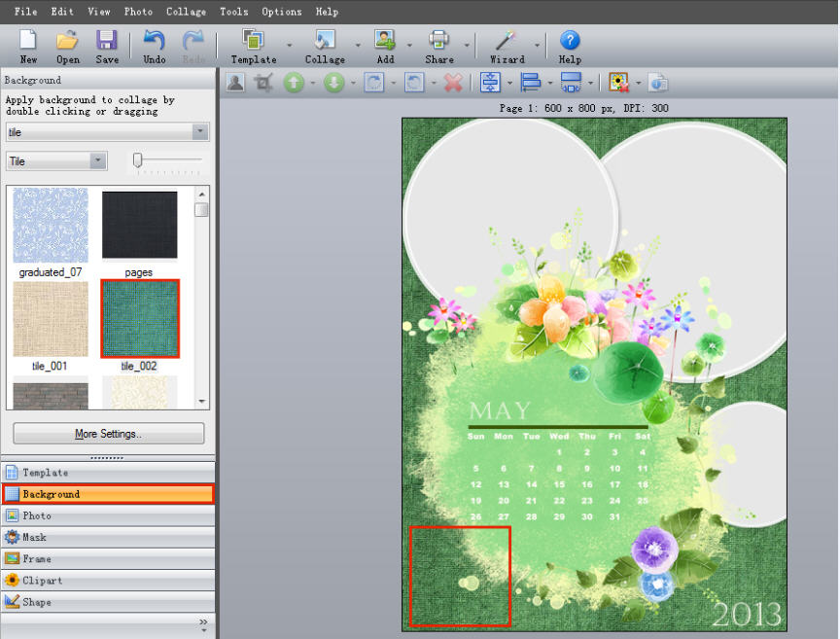The image size is (840, 639).
Task: Launch the Wizard wand tool
Action: click(507, 45)
